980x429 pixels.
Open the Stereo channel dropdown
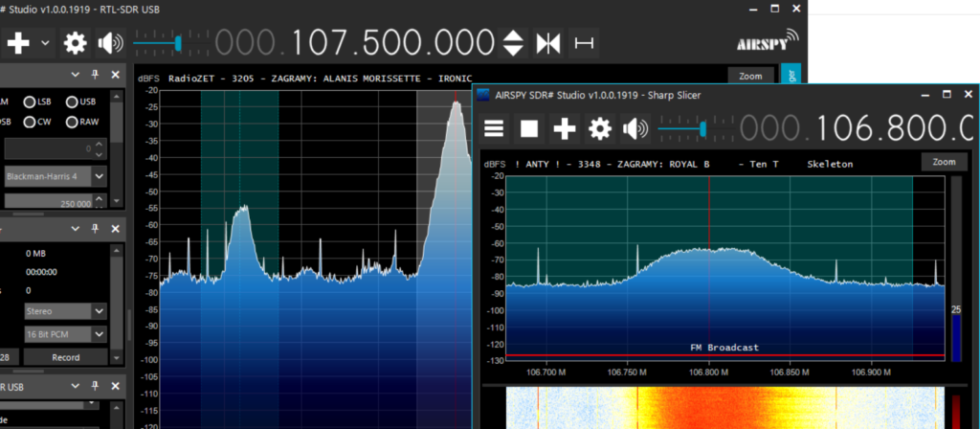coord(66,311)
